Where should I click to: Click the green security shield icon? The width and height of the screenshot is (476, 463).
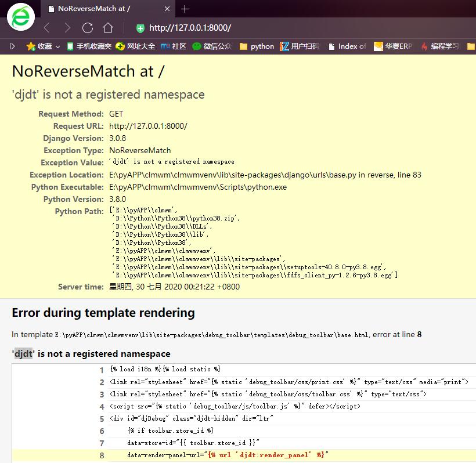point(140,28)
